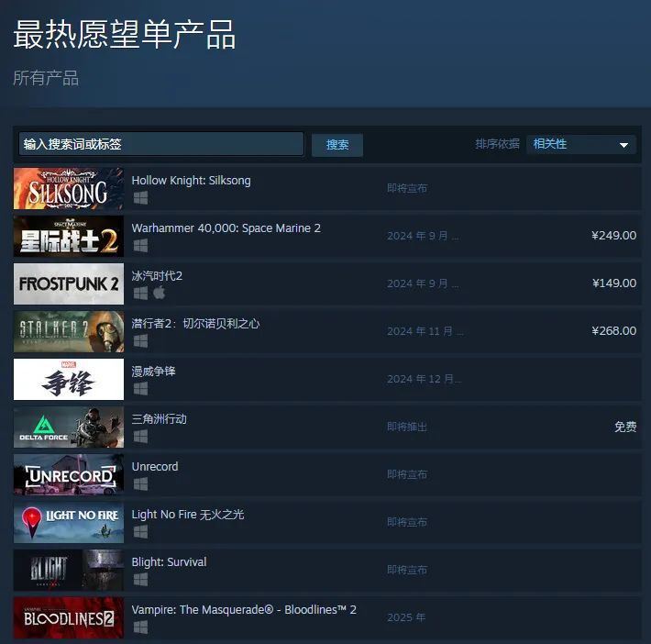Open the 漫威争锋 title link
Viewport: 651px width, 644px height.
(153, 372)
